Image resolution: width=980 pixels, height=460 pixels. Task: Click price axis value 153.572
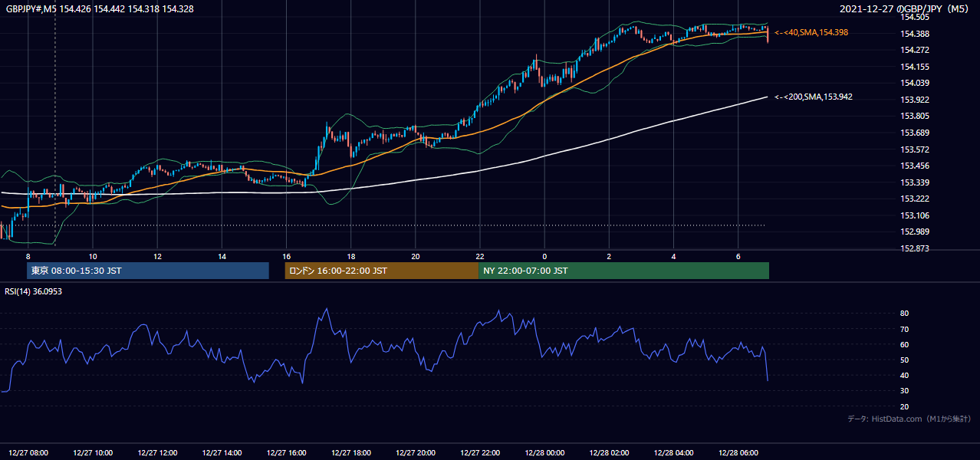click(x=914, y=149)
